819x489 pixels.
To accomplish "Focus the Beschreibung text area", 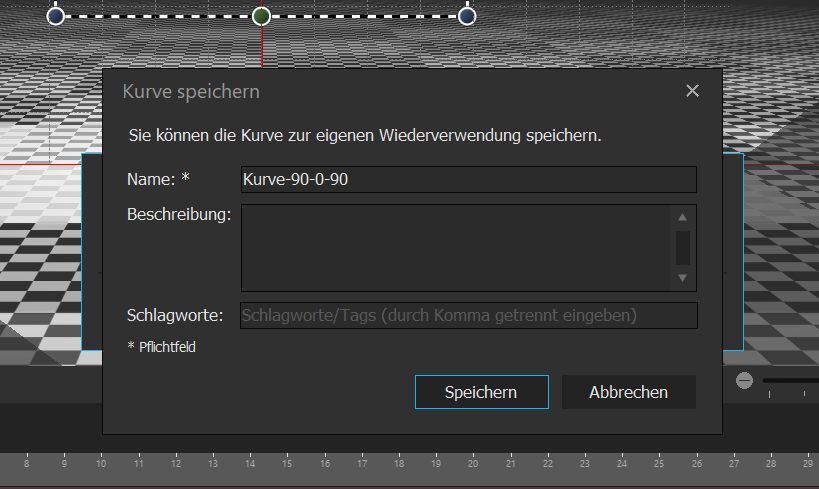I will tap(455, 247).
